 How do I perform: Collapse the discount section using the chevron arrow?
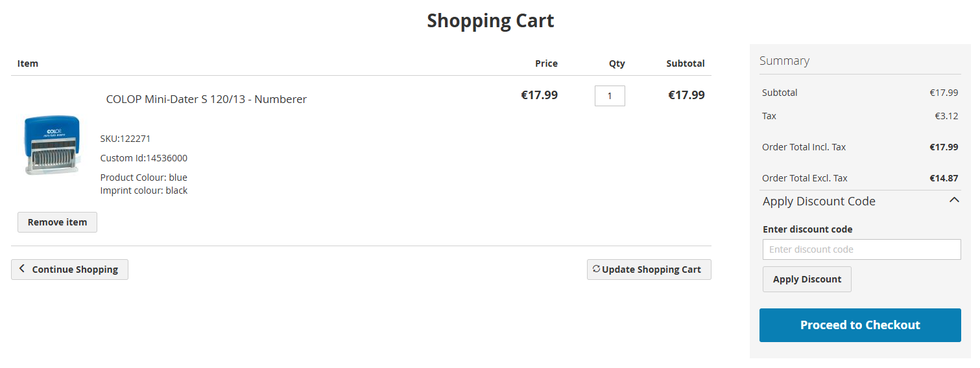[953, 200]
